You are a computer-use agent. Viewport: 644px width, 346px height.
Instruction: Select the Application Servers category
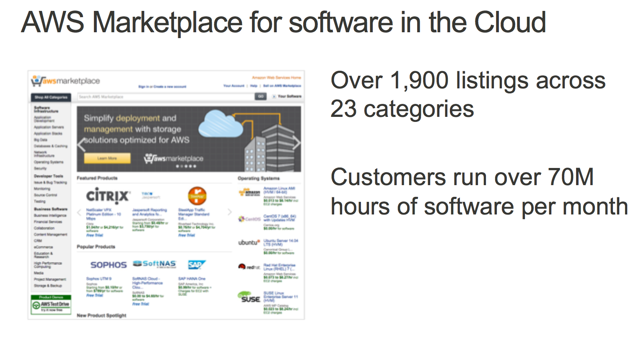click(49, 127)
